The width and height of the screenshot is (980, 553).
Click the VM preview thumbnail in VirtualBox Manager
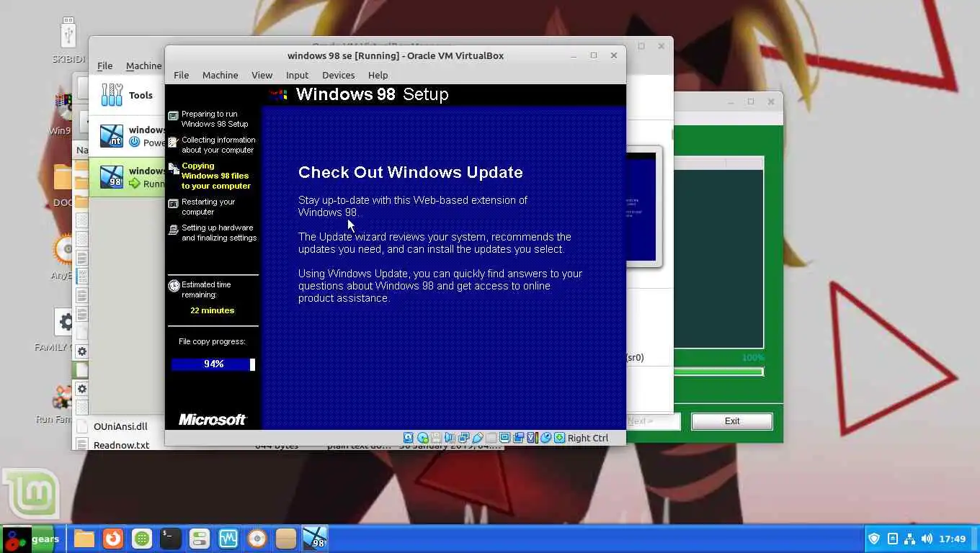pos(643,207)
